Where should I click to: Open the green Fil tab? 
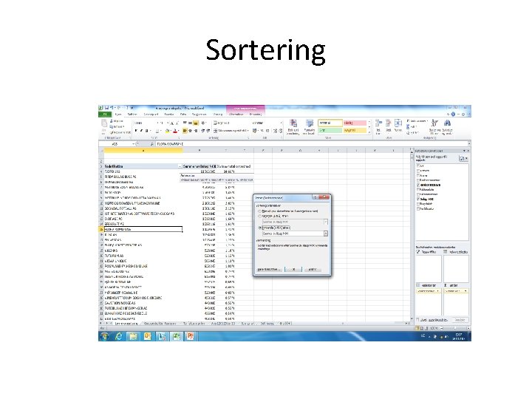[105, 115]
